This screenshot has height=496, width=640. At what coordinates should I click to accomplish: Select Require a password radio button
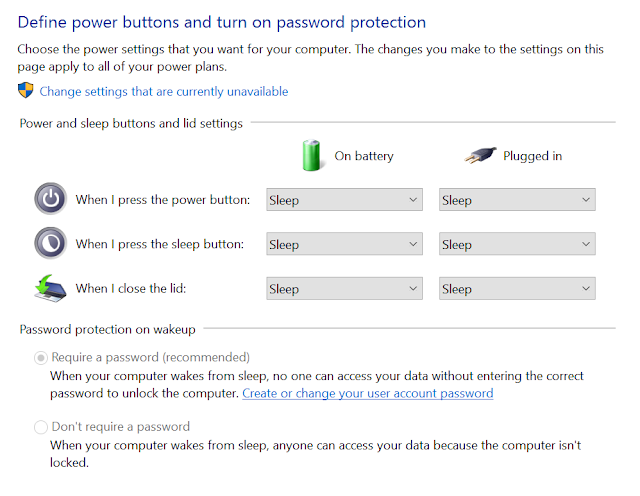[41, 358]
